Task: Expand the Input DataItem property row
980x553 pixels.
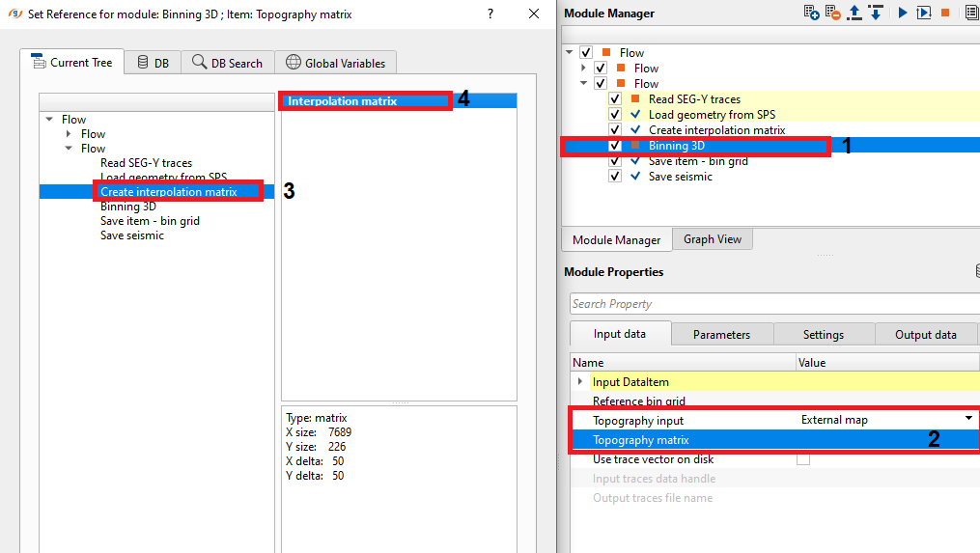Action: pos(580,382)
